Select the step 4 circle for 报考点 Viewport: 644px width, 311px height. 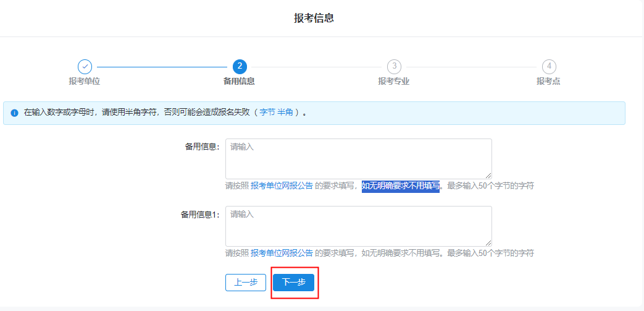[549, 67]
